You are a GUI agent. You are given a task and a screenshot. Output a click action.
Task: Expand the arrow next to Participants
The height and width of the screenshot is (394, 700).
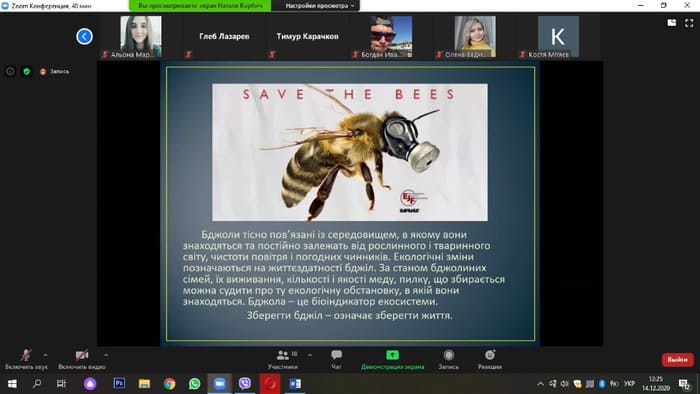310,355
